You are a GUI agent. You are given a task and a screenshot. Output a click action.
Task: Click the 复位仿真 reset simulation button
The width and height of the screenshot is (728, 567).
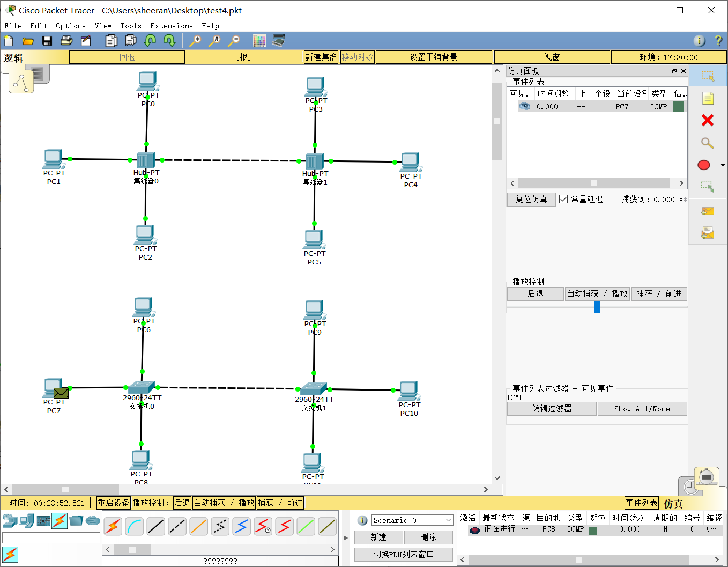[531, 199]
